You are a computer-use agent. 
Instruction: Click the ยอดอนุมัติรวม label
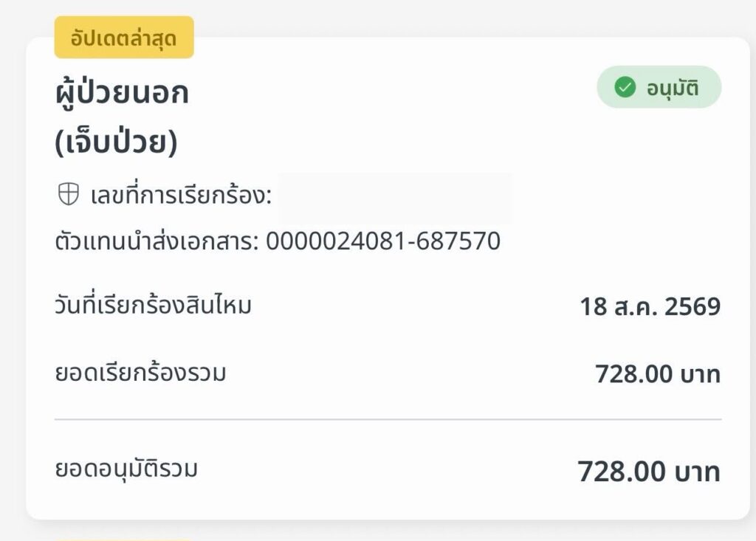point(126,469)
